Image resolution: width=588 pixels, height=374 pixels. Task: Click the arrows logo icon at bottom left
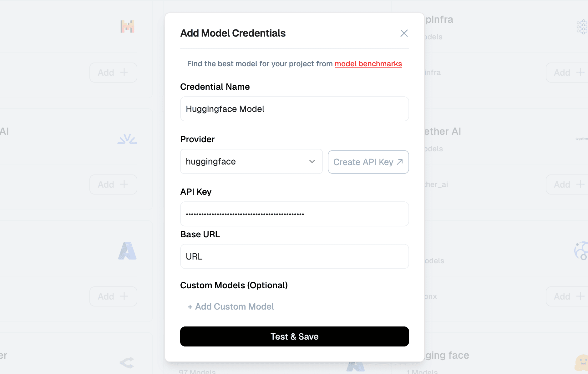click(x=127, y=363)
